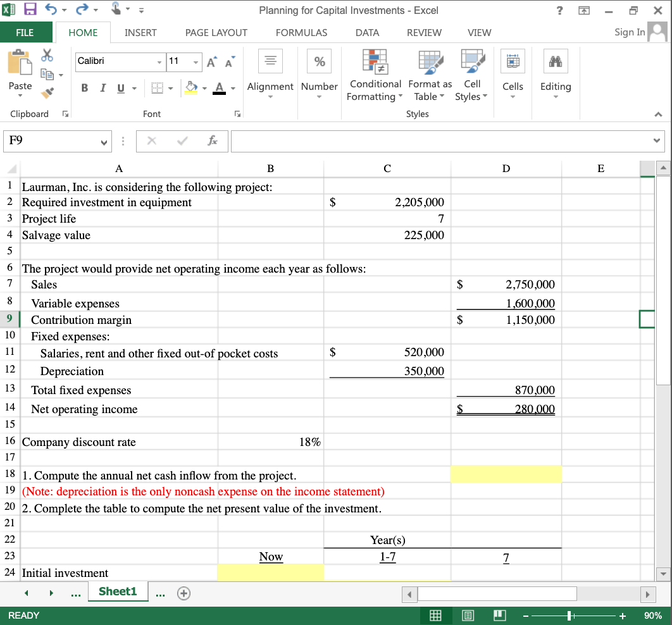Toggle italic formatting
This screenshot has height=625, width=672.
point(103,88)
